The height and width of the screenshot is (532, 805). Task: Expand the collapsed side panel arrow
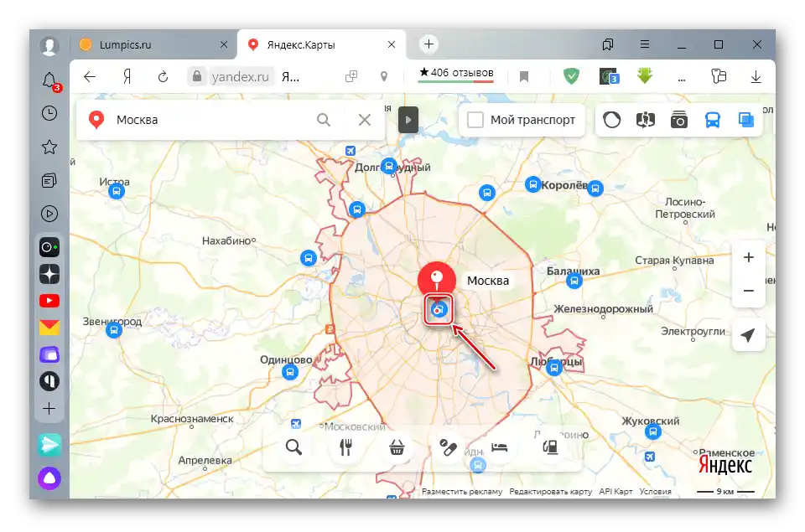(408, 120)
